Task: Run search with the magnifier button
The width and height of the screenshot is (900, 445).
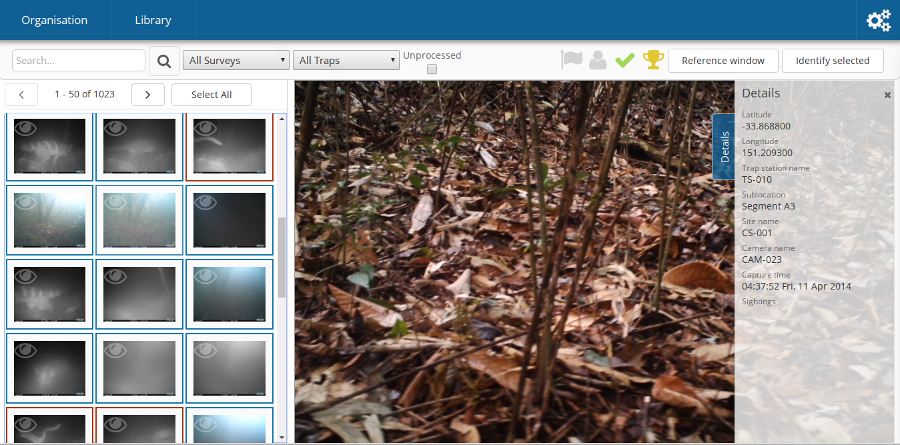Action: (x=164, y=61)
